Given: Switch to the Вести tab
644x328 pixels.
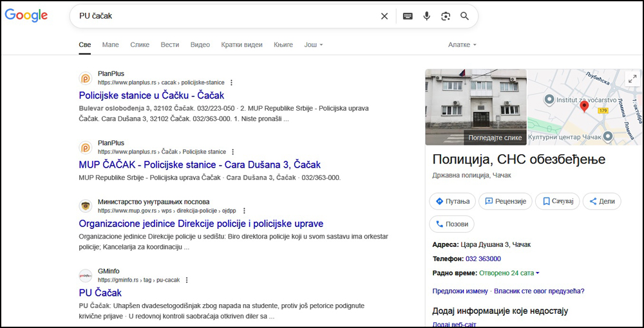Looking at the screenshot, I should [170, 44].
